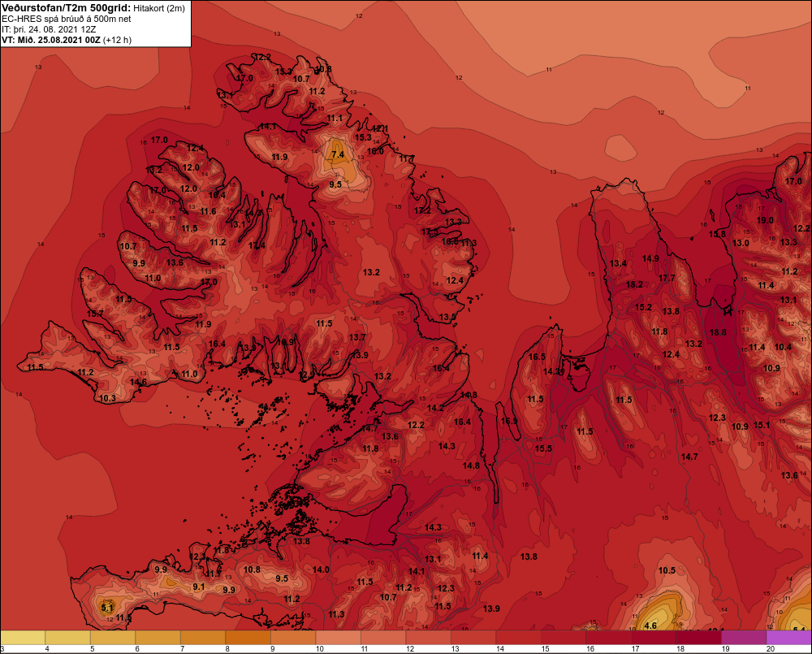
Task: Click the 18.2 temperature value
Action: [x=634, y=284]
